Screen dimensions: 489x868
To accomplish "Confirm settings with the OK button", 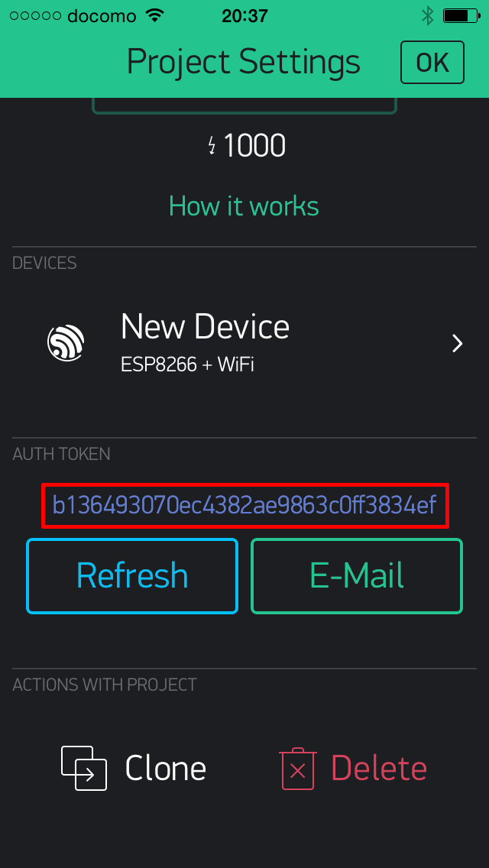I will 432,62.
